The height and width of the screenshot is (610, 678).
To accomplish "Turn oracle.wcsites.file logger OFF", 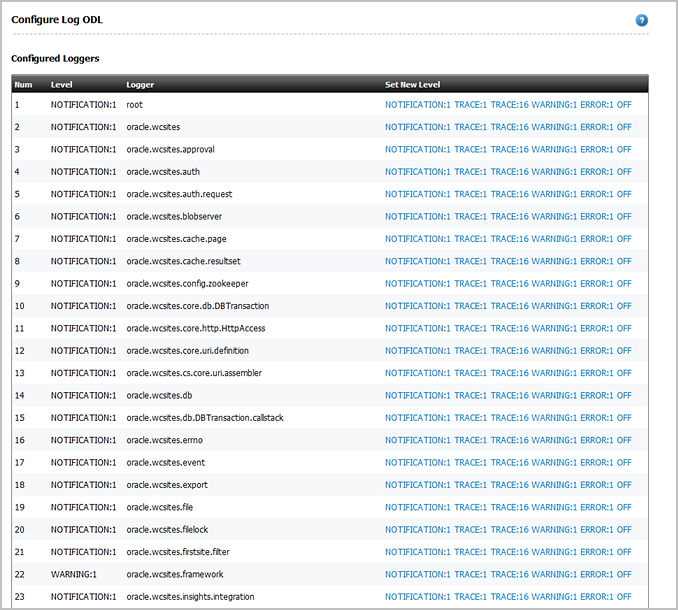I will click(624, 508).
